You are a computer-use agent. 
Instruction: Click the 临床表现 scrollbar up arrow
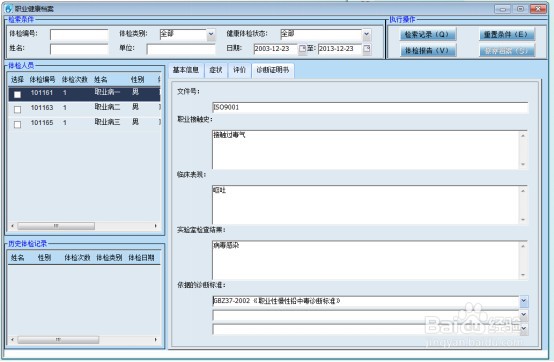pyautogui.click(x=523, y=191)
